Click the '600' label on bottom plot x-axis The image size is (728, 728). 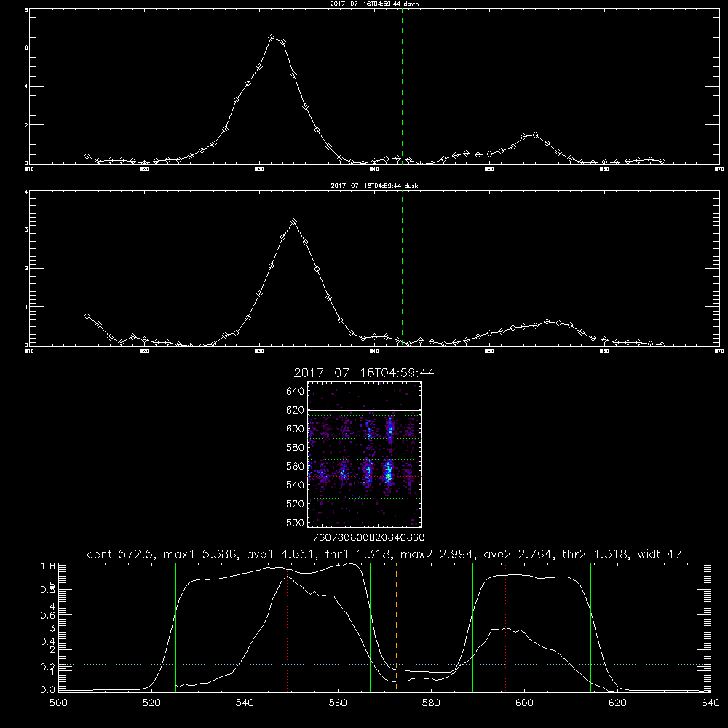[524, 703]
